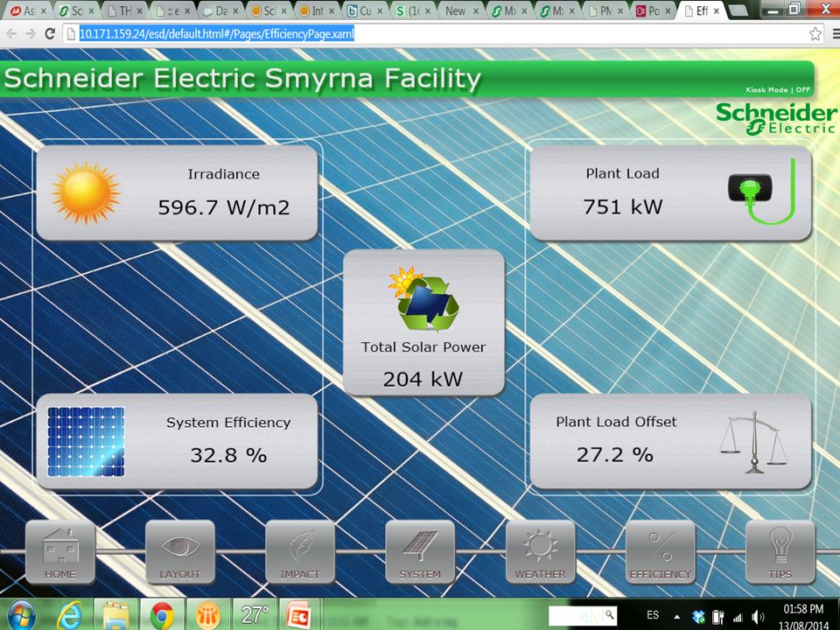Open a new tab with the new-tab button
The width and height of the screenshot is (840, 630).
click(738, 10)
